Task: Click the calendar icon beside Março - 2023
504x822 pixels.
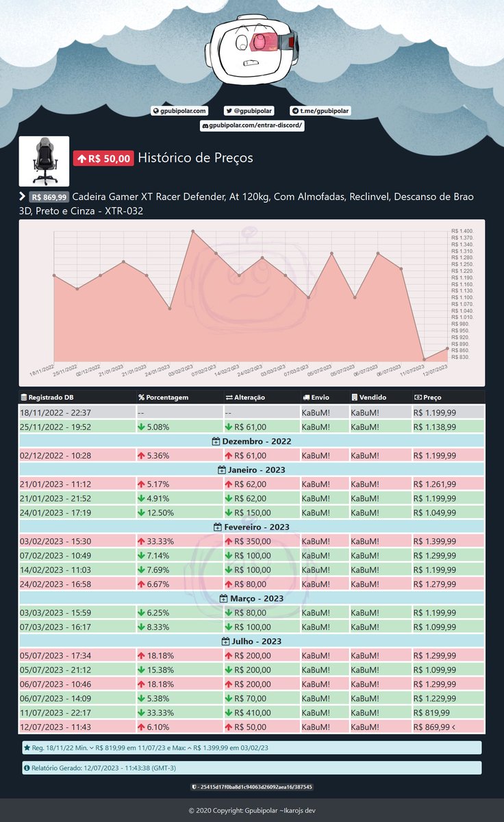Action: tap(223, 599)
